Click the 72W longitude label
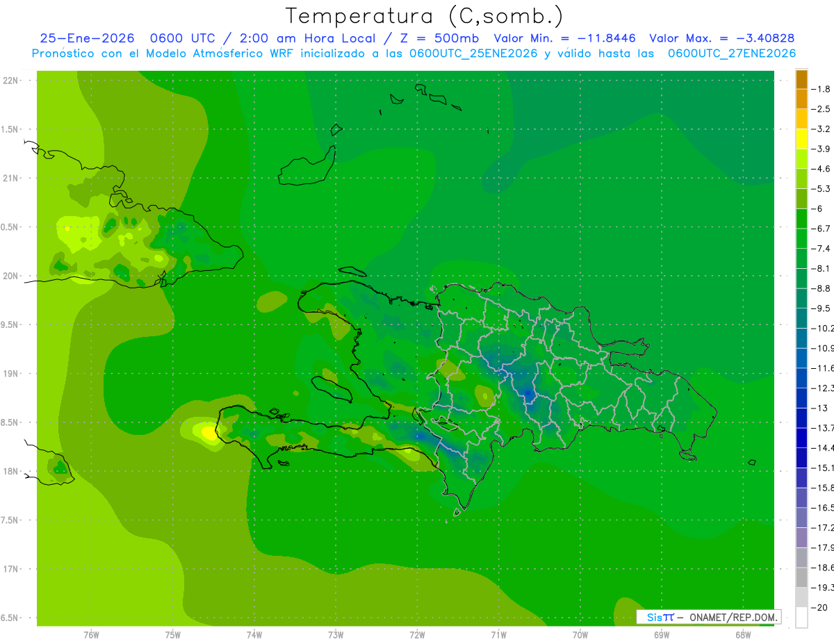The width and height of the screenshot is (834, 644). pos(418,634)
